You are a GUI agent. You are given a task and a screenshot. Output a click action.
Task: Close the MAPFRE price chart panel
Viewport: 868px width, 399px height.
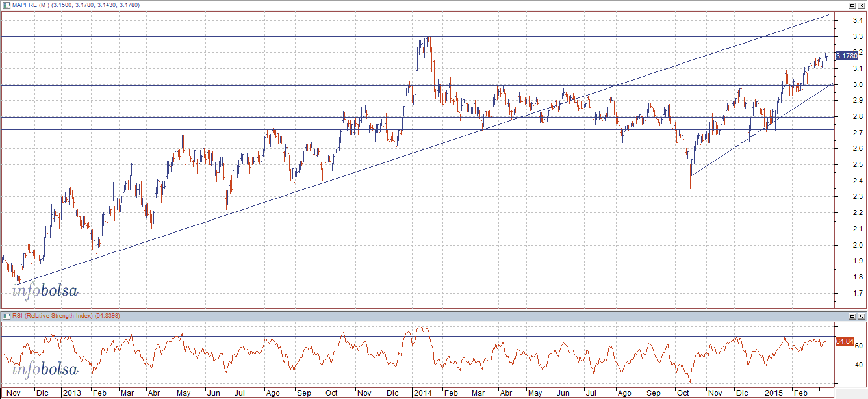pyautogui.click(x=862, y=5)
